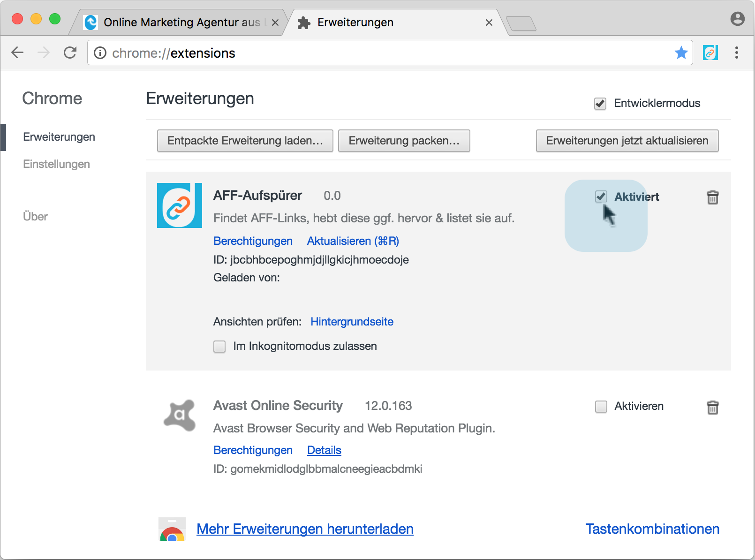755x560 pixels.
Task: Open Einstellungen in the sidebar
Action: coord(56,164)
